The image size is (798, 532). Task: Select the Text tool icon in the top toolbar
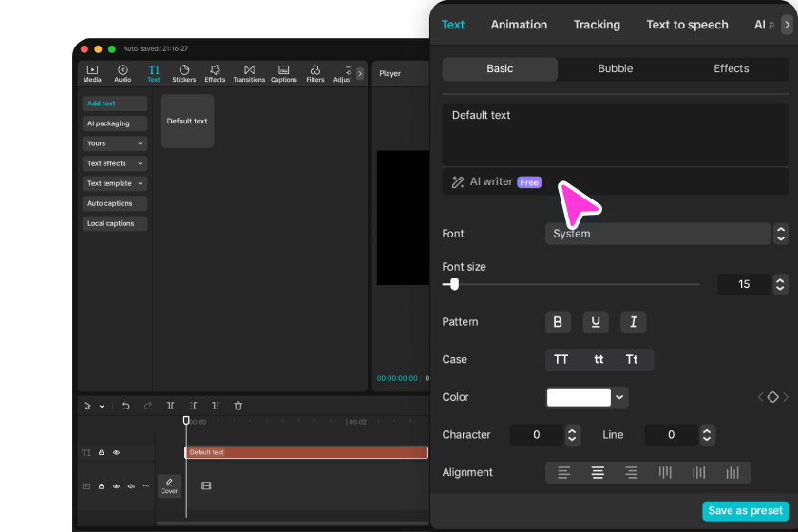click(x=154, y=73)
